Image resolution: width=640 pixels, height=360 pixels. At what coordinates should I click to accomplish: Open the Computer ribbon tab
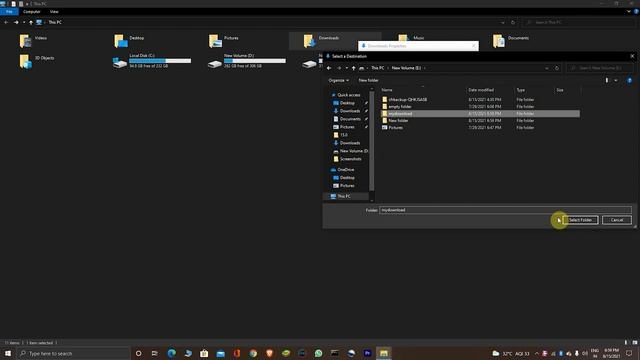point(31,11)
